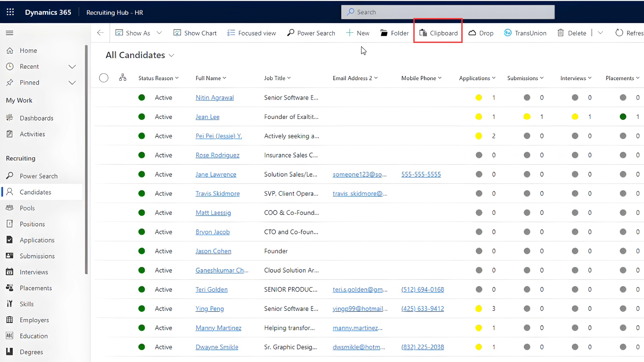
Task: Click Jane Lawrence's phone 555-555-5555
Action: 421,174
